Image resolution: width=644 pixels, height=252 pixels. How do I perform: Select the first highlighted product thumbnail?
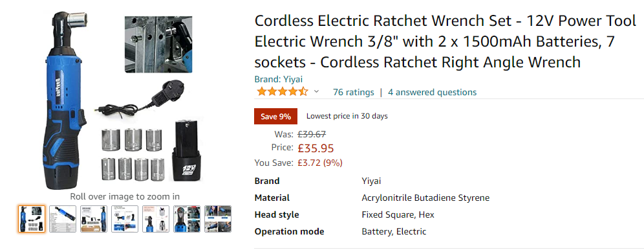(x=32, y=219)
